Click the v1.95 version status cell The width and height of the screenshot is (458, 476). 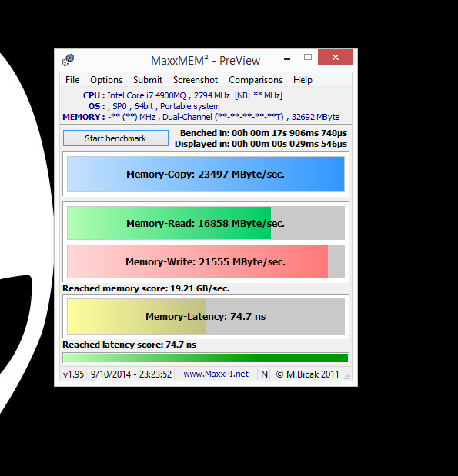73,374
